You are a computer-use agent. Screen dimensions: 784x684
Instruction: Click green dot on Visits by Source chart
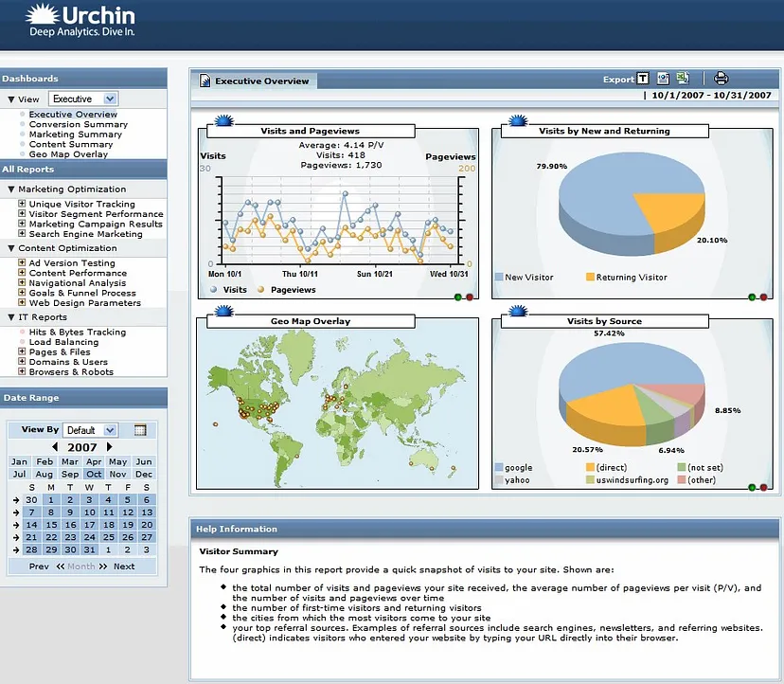(753, 487)
